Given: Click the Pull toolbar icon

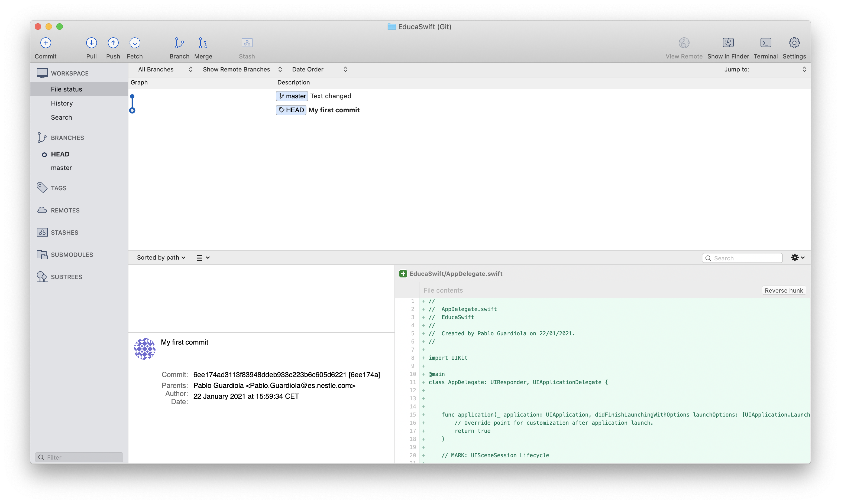Looking at the screenshot, I should 91,43.
